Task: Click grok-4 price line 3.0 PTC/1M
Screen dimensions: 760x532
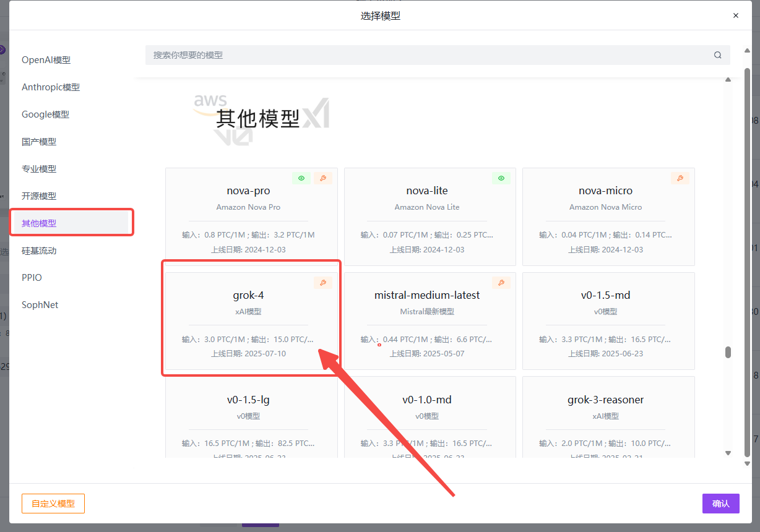Action: pyautogui.click(x=248, y=340)
